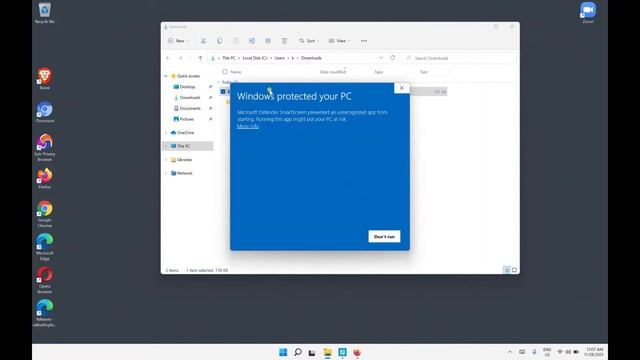Viewport: 640px width, 360px height.
Task: Refresh the Downloads folder view
Action: pyautogui.click(x=393, y=58)
